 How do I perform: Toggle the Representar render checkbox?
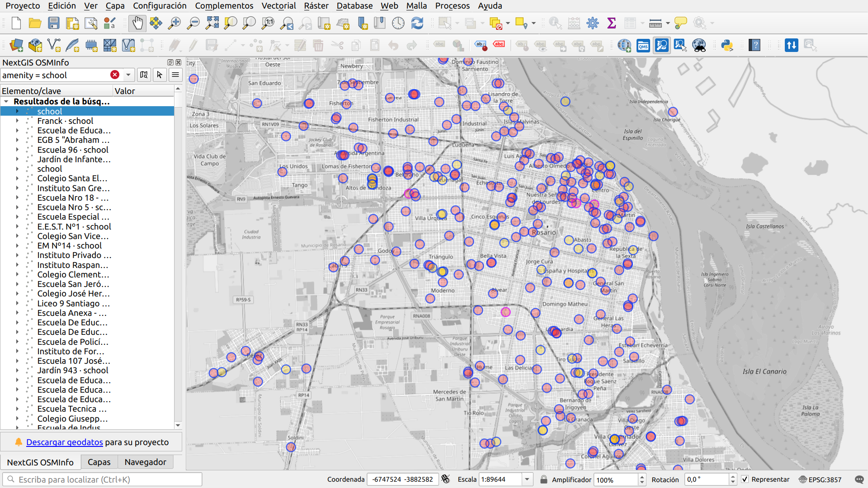click(745, 479)
